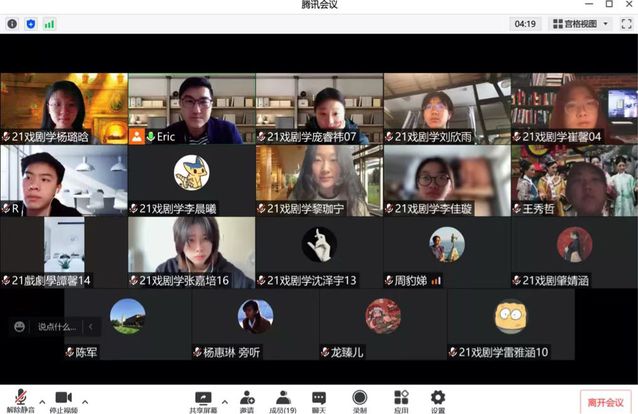Open 设置 settings gear

pos(438,399)
